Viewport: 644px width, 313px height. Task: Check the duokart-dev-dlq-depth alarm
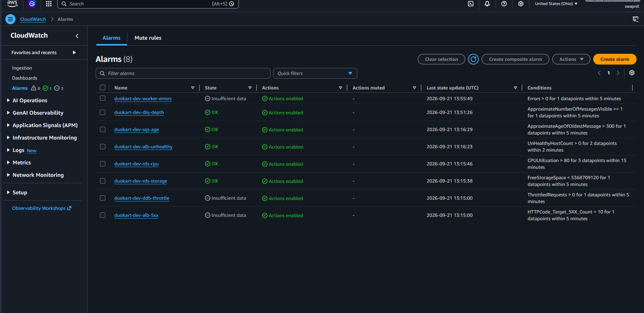(x=103, y=112)
